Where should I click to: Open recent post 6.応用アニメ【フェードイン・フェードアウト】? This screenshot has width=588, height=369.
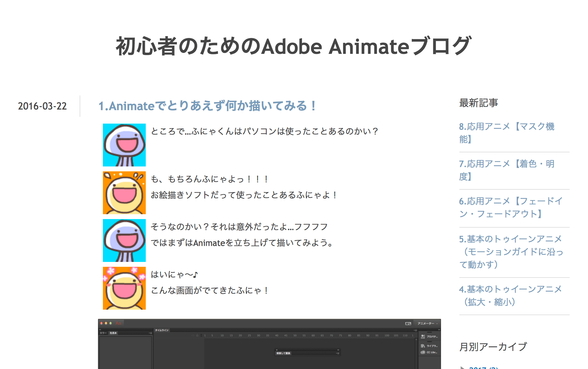click(x=511, y=207)
